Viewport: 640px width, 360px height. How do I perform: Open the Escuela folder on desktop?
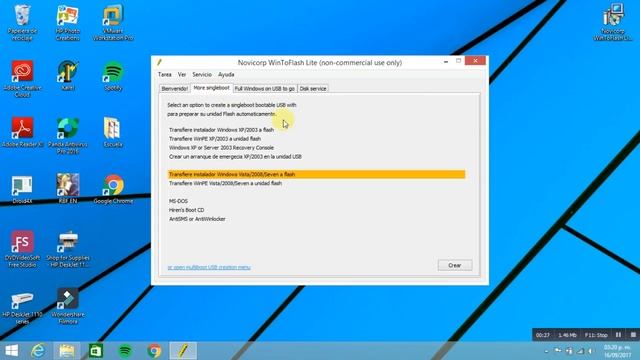point(113,132)
